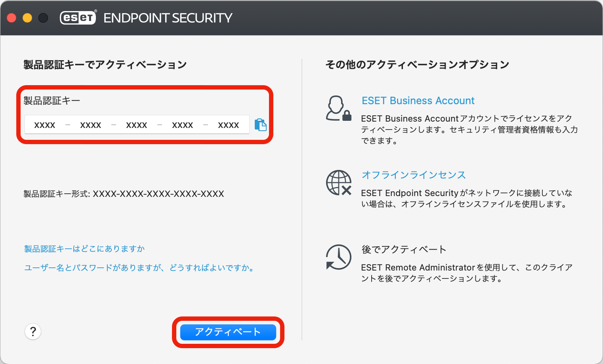The width and height of the screenshot is (603, 364).
Task: Click the second XXXX license key segment
Action: [x=91, y=125]
